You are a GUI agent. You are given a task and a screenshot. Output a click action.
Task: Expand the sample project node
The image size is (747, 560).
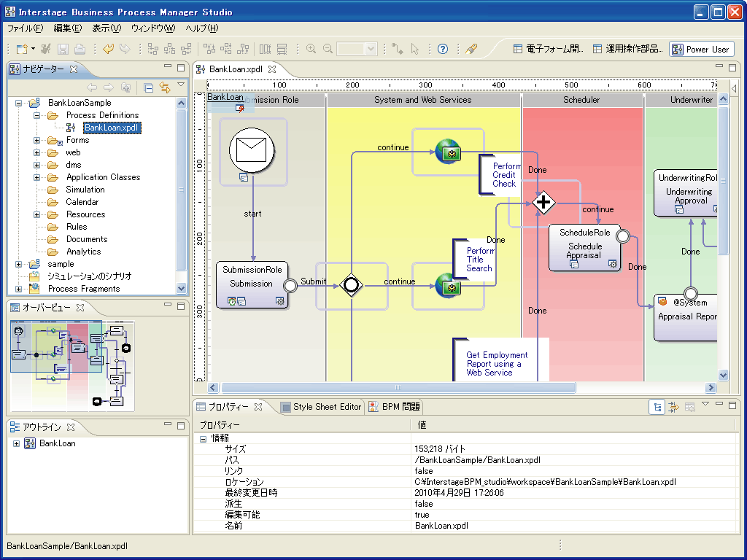18,264
